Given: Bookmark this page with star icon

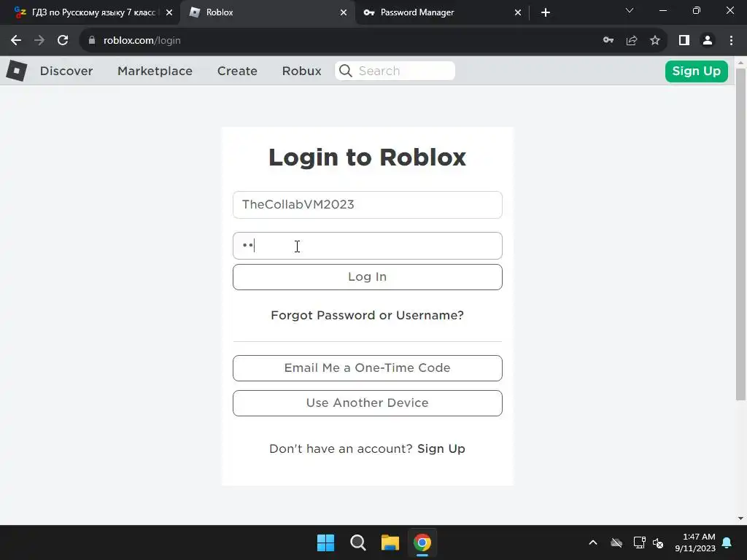Looking at the screenshot, I should (655, 41).
